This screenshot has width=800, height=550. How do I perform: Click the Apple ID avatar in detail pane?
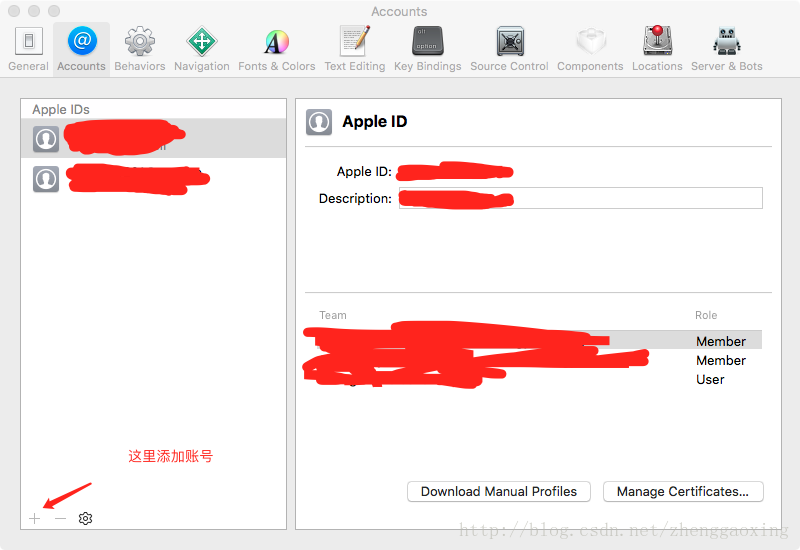coord(319,122)
